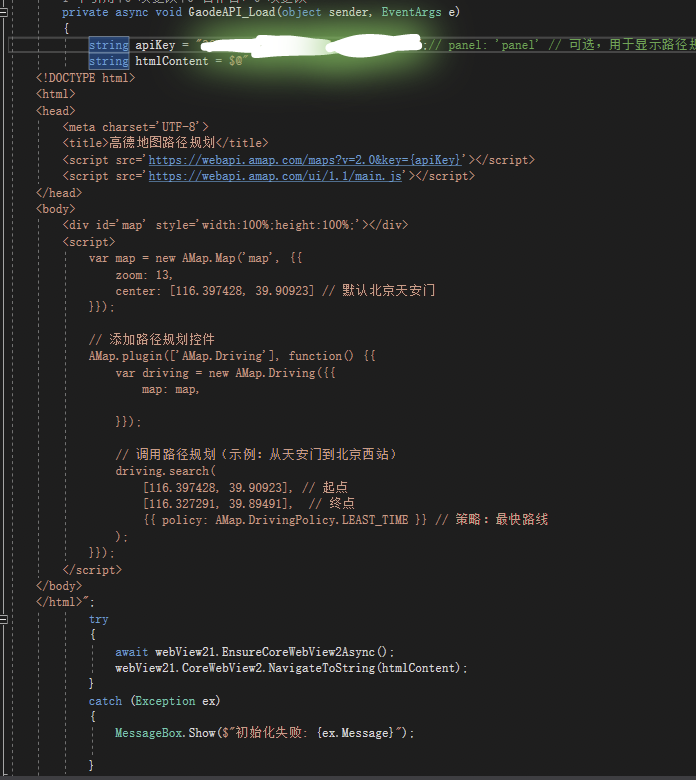This screenshot has width=696, height=780.
Task: Collapse the try block outlining marker
Action: (3, 619)
